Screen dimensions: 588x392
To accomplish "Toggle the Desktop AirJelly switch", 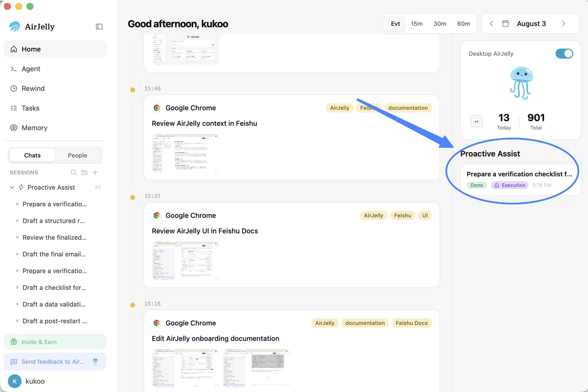I will pos(564,53).
